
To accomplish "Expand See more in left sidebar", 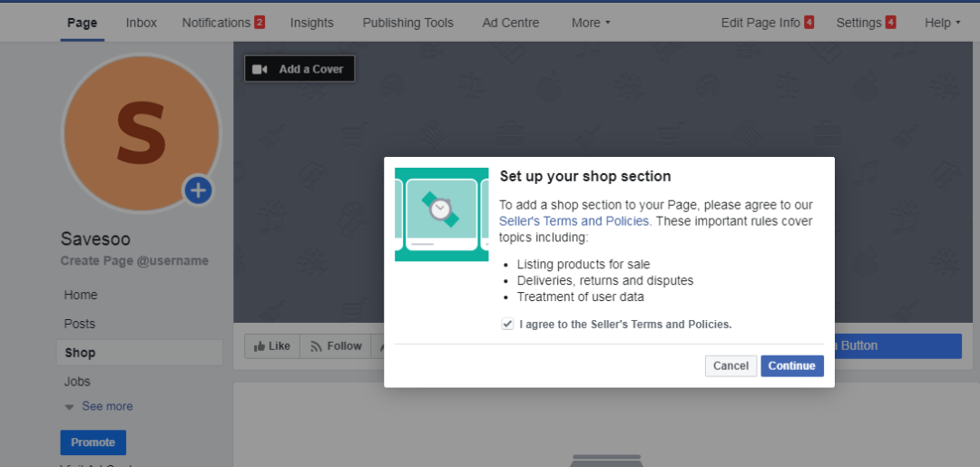I will point(99,406).
